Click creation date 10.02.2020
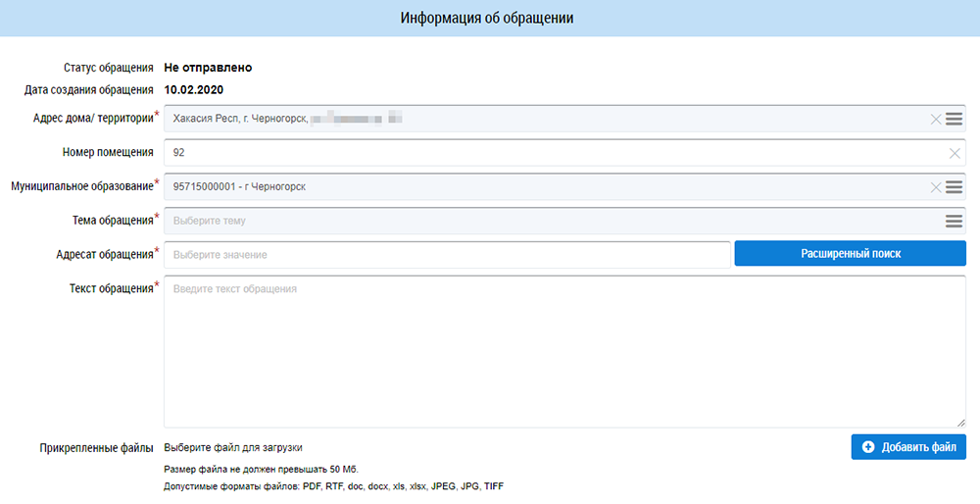Image resolution: width=980 pixels, height=504 pixels. pyautogui.click(x=194, y=90)
